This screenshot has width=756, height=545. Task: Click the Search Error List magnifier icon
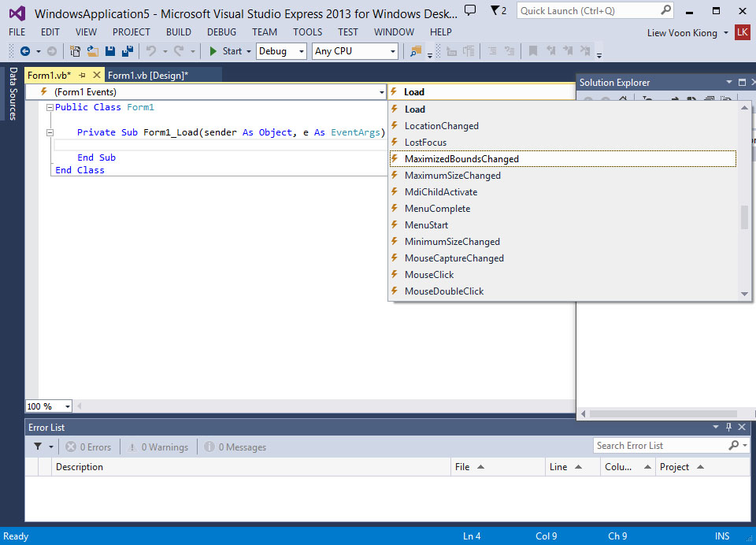[734, 445]
